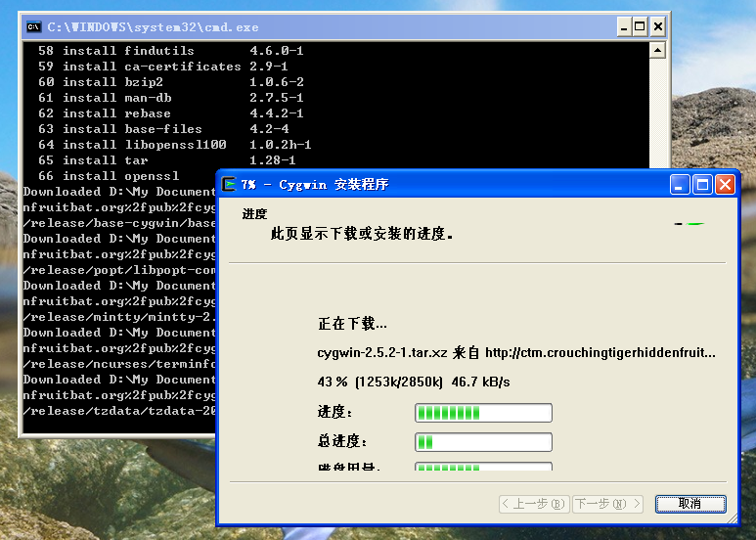Click the disabled 下一步(N) next button
This screenshot has width=756, height=540.
(x=608, y=504)
